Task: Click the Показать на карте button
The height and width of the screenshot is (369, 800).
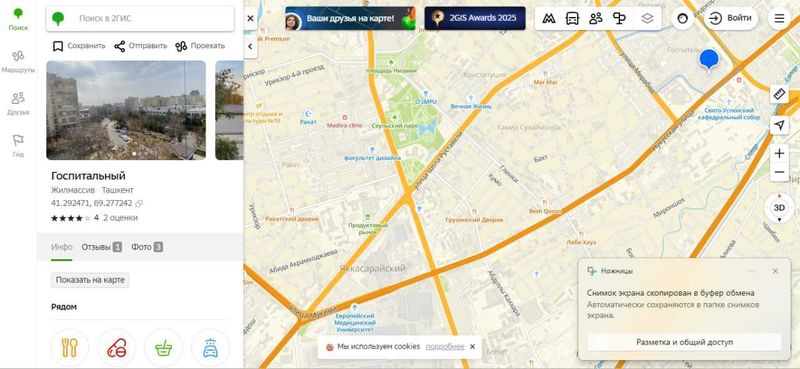Action: 90,280
